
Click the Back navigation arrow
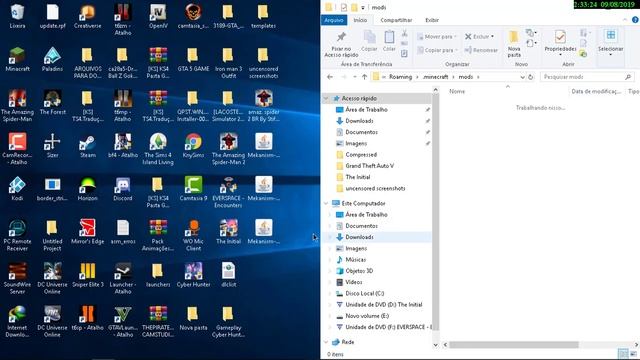(x=330, y=77)
